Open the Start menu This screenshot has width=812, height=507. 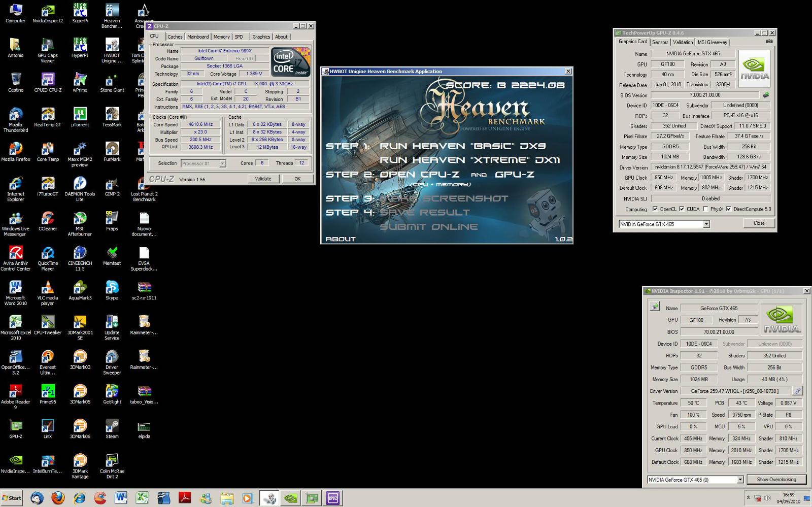pyautogui.click(x=12, y=498)
